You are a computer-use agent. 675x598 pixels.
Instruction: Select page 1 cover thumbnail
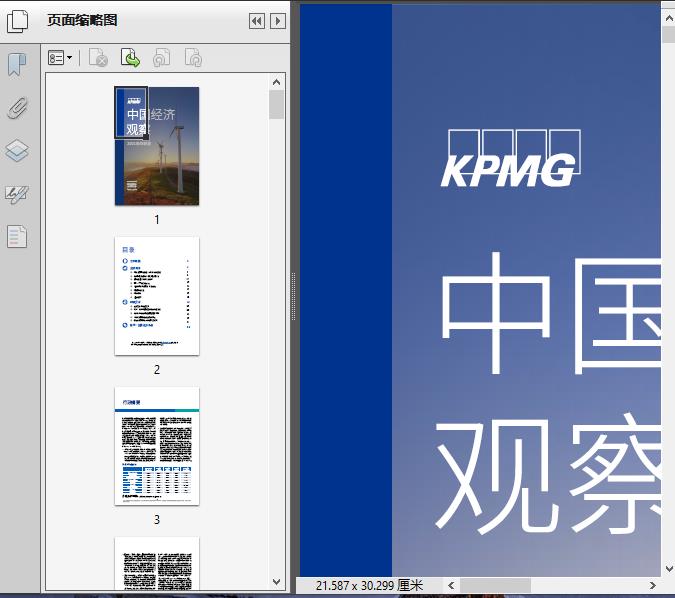point(157,146)
